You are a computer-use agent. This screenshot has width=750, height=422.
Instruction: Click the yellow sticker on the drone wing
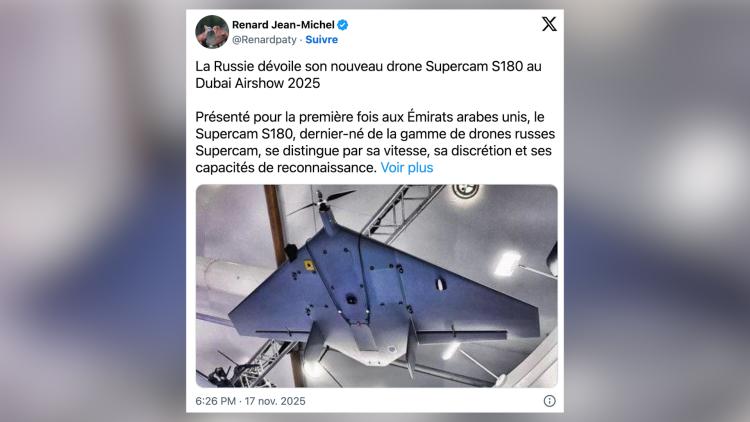click(x=309, y=266)
